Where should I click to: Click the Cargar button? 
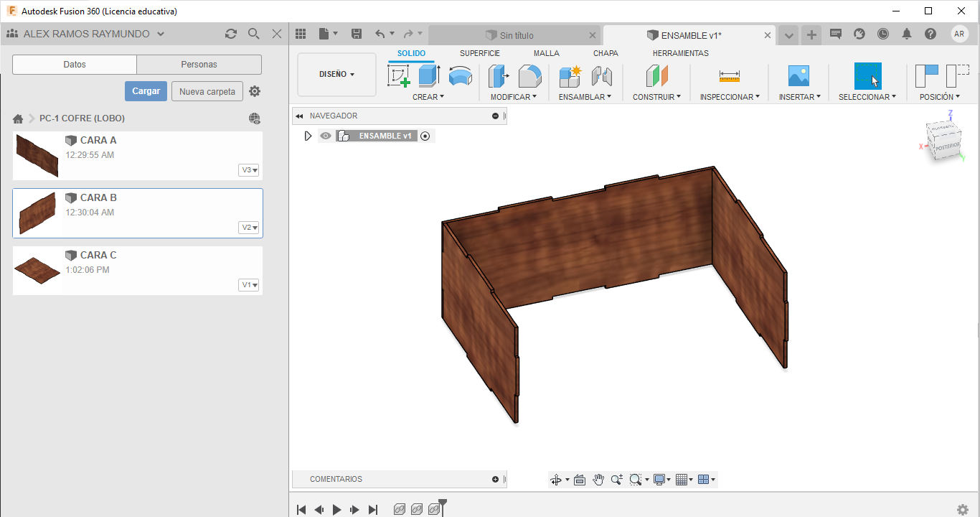click(x=146, y=91)
